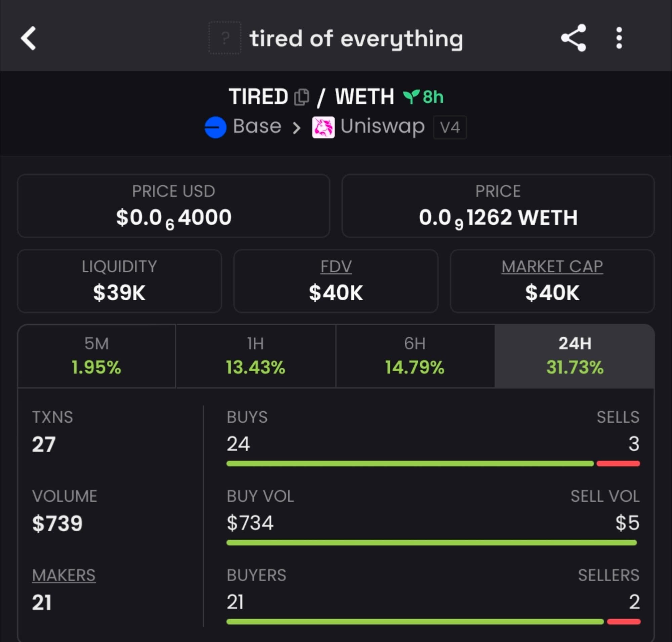Image resolution: width=672 pixels, height=642 pixels.
Task: Tap the underlined MAKERS label
Action: coord(64,575)
